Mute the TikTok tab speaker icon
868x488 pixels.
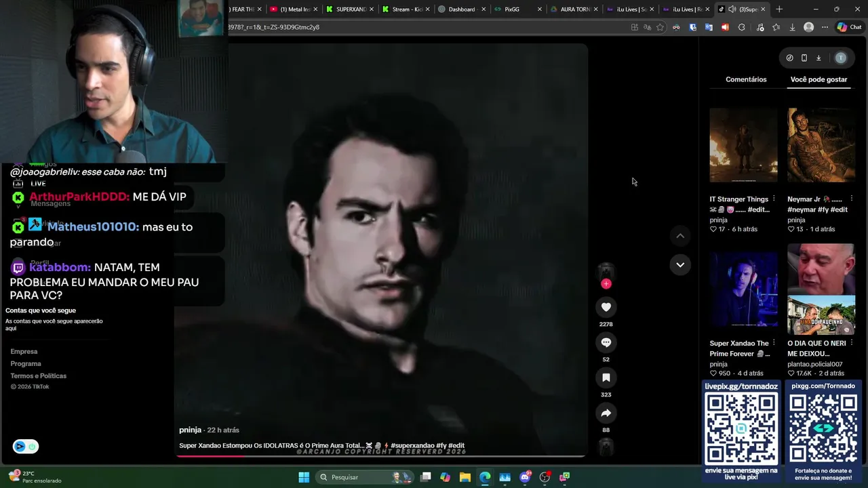(x=732, y=9)
